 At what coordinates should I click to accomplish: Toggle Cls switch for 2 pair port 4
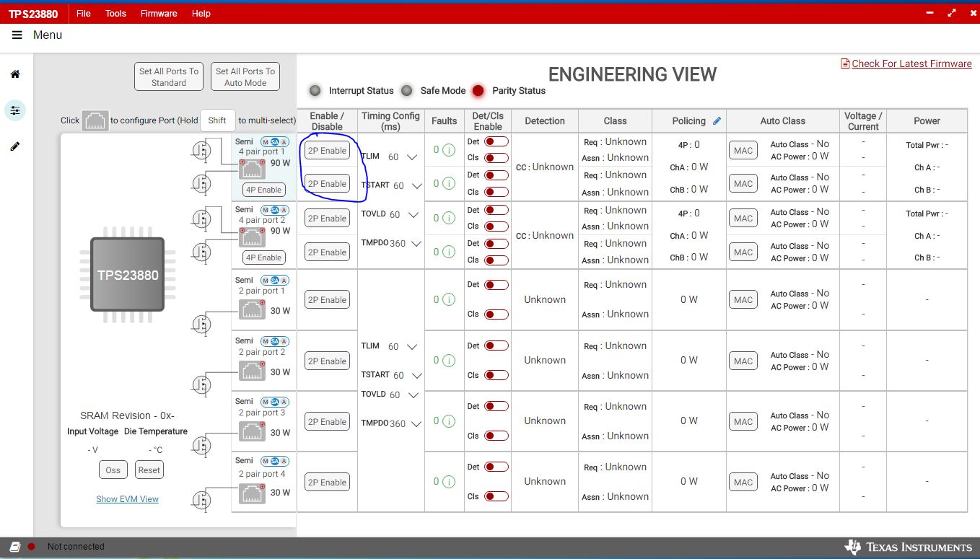click(x=496, y=496)
